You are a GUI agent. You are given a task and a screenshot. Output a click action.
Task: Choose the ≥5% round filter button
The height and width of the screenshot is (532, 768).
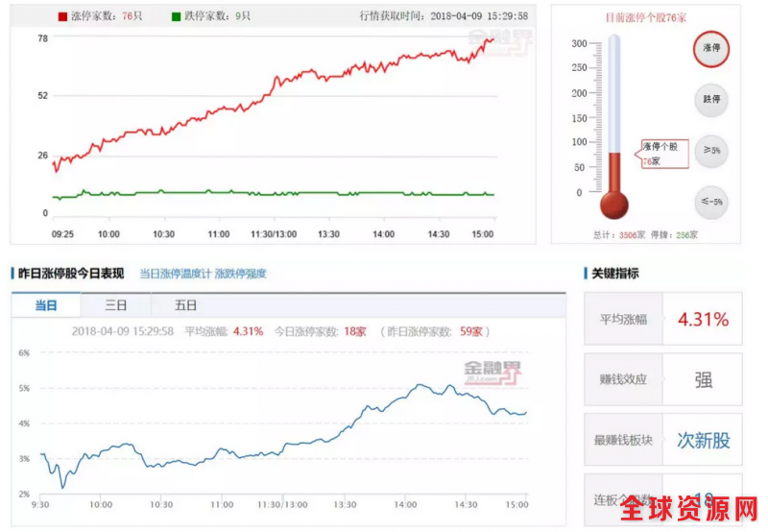coord(711,151)
